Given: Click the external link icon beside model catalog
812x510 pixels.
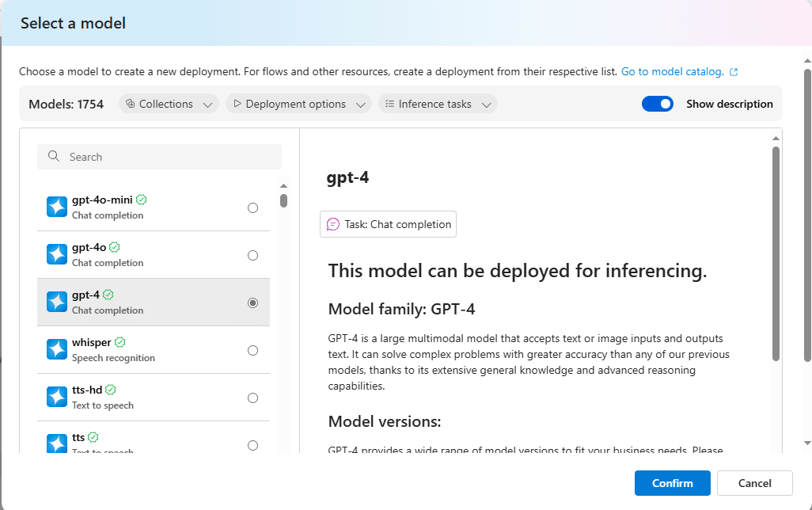Looking at the screenshot, I should tap(734, 72).
